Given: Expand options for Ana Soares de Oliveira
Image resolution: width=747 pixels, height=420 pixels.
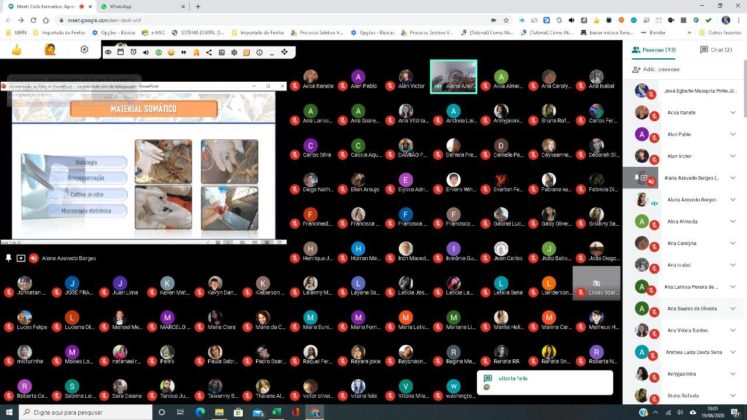Looking at the screenshot, I should click(733, 309).
